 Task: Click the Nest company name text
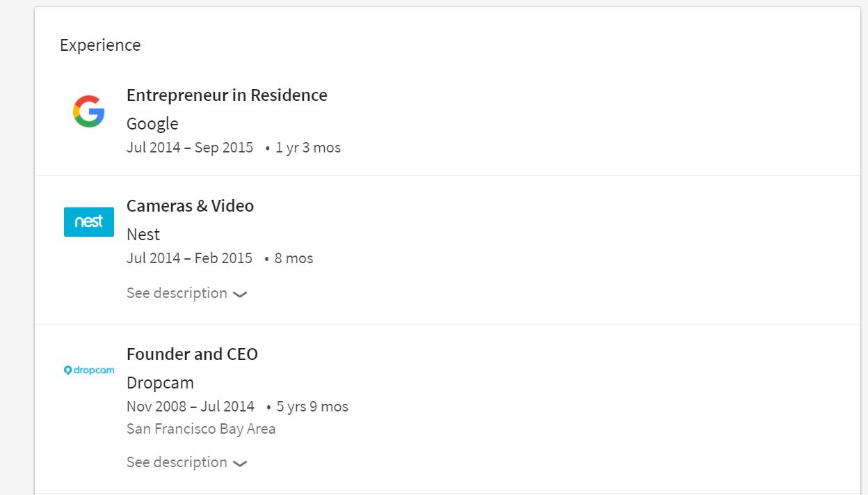click(143, 235)
